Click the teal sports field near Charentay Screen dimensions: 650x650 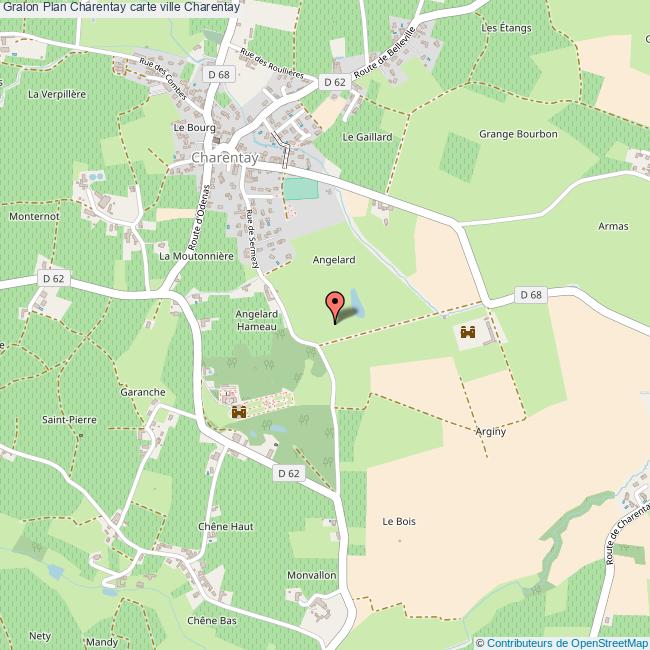[301, 189]
